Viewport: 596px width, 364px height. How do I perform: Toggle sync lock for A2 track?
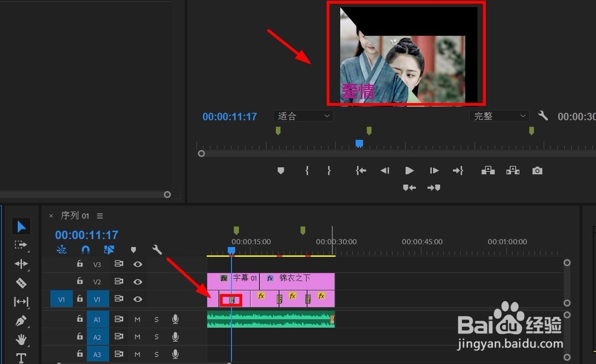click(x=119, y=337)
